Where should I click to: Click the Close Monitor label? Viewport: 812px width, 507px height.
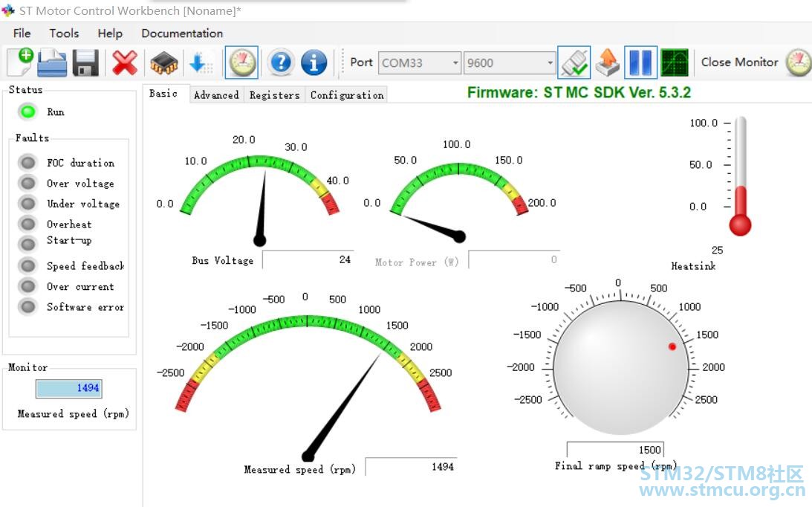739,62
